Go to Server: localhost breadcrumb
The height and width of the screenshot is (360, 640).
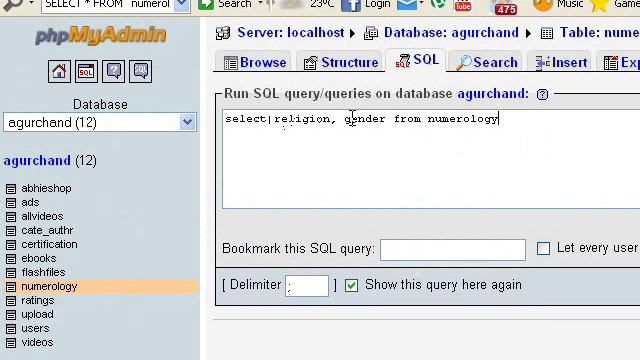(291, 33)
